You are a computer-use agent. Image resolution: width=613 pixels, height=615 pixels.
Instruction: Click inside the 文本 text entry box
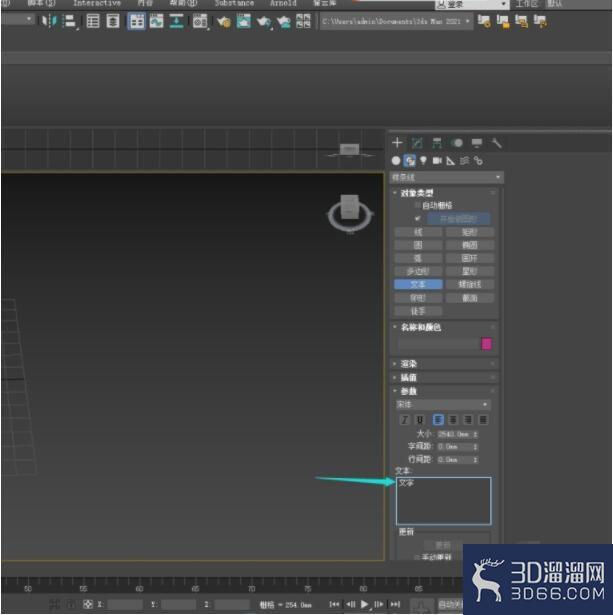point(443,501)
